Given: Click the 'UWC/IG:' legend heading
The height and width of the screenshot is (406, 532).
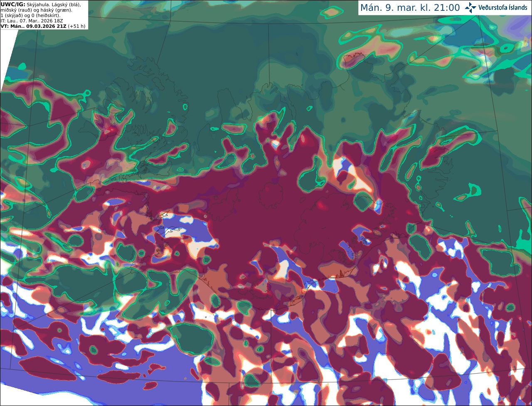Looking at the screenshot, I should point(13,4).
